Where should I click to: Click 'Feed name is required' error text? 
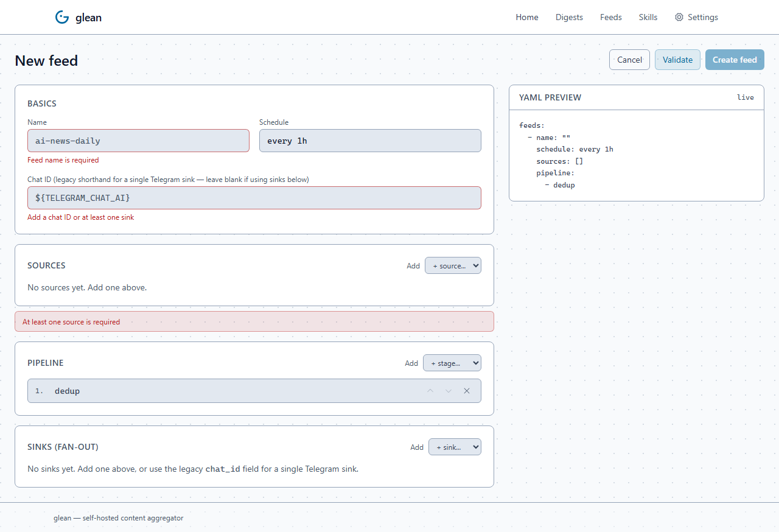pyautogui.click(x=63, y=160)
